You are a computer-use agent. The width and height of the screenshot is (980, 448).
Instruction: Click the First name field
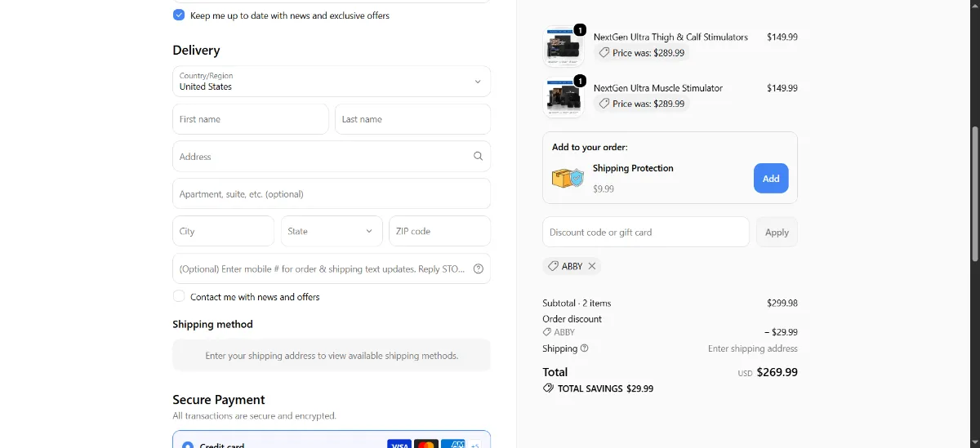click(x=251, y=119)
